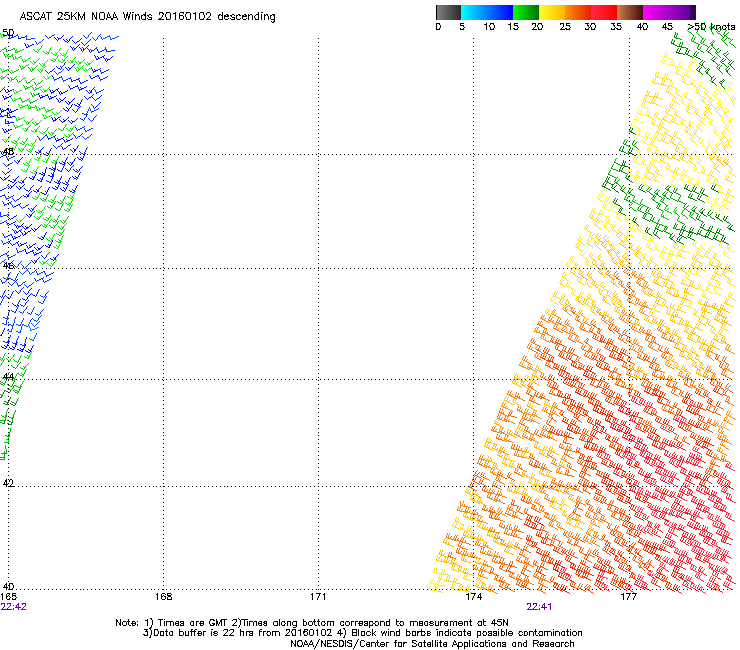Click latitude label 50

(x=8, y=33)
